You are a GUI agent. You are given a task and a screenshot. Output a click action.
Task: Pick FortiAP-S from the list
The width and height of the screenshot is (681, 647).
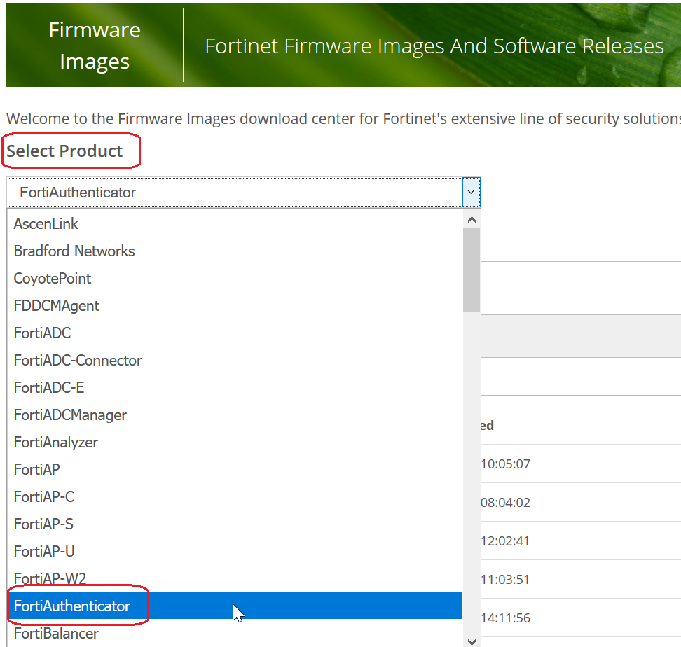tap(44, 524)
